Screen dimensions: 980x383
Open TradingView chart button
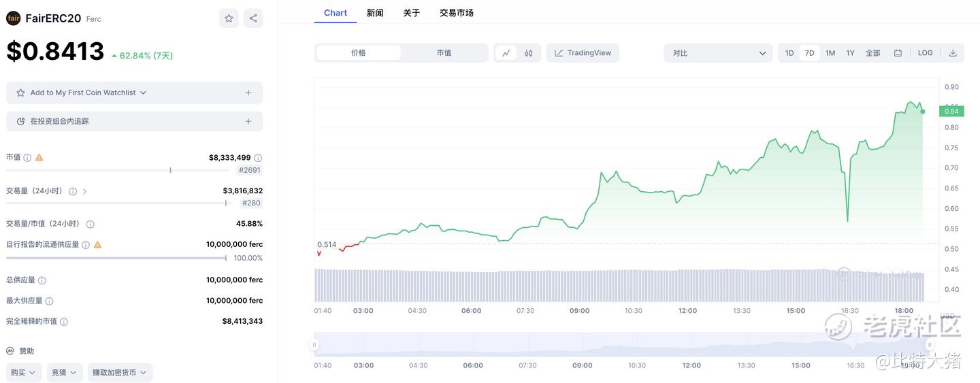(x=583, y=53)
